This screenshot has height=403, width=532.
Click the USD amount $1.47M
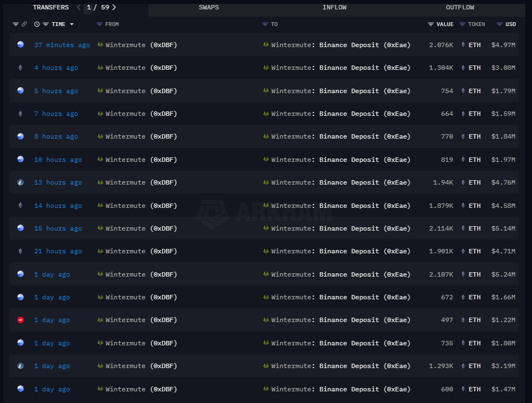pyautogui.click(x=503, y=389)
